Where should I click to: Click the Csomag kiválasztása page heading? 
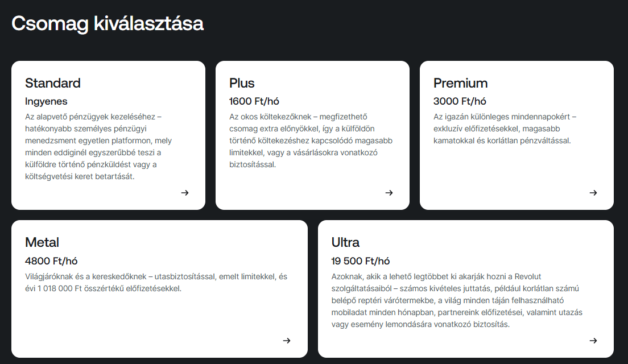pos(108,24)
